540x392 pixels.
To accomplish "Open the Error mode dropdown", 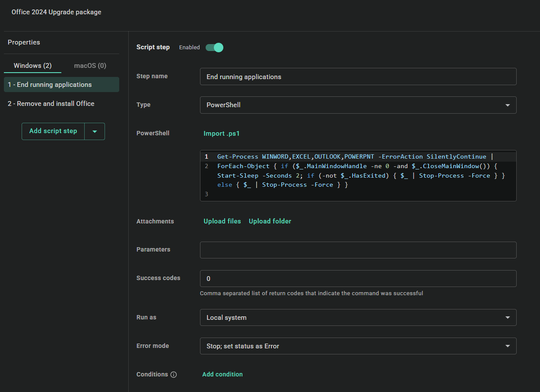I will tap(358, 346).
